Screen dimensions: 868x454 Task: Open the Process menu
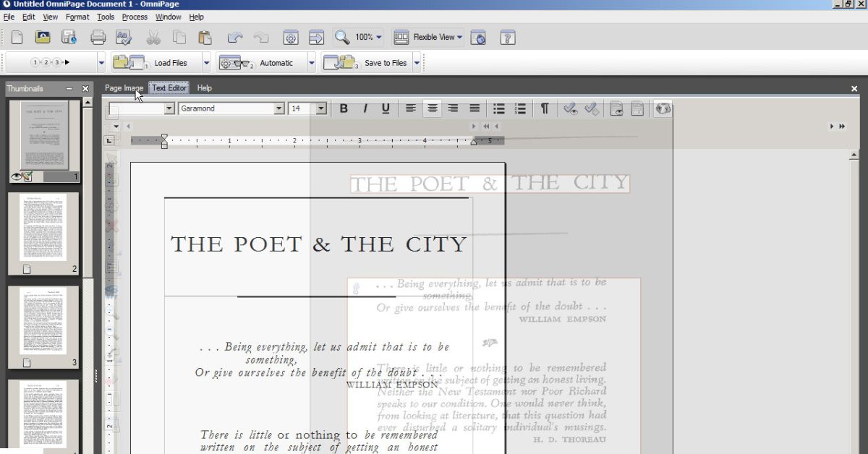click(134, 17)
